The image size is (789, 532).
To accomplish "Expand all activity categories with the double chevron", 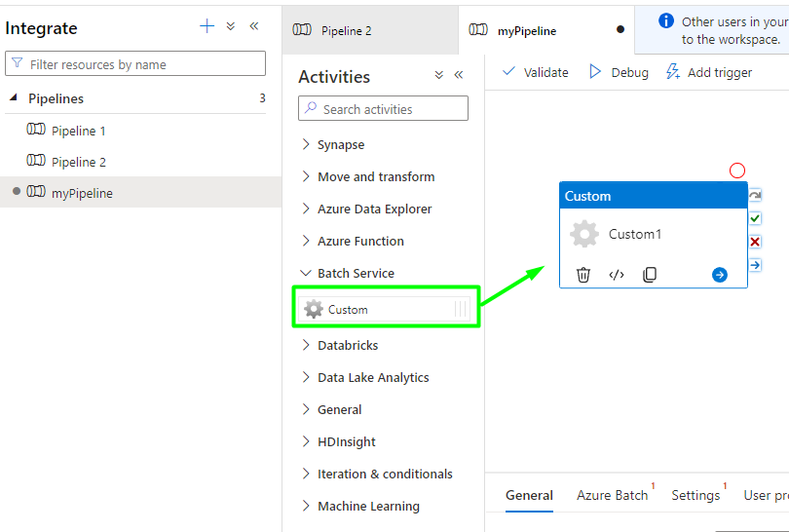I will [438, 75].
